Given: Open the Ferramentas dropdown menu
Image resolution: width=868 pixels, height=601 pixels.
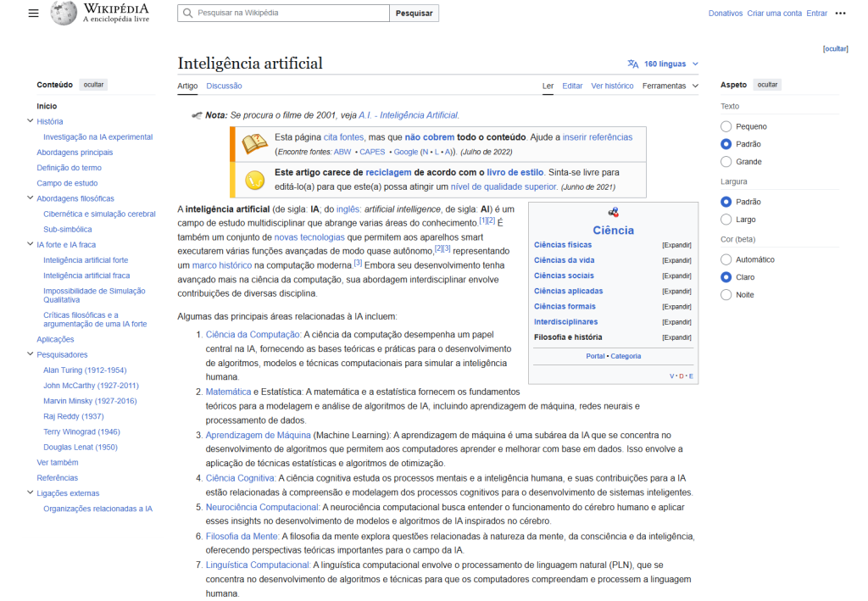Looking at the screenshot, I should point(670,86).
